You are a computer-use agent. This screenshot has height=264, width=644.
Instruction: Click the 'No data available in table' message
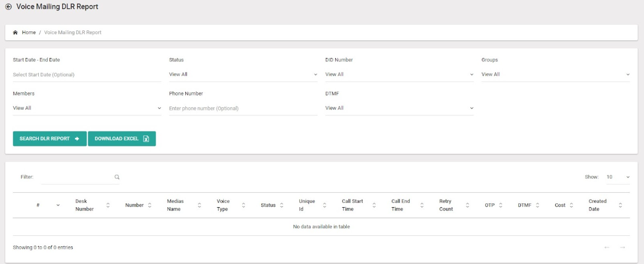pos(321,226)
